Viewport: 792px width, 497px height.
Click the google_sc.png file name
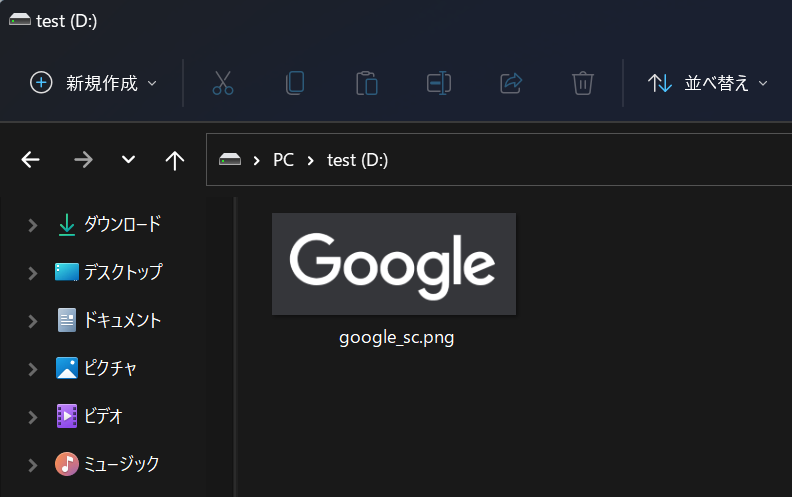(397, 337)
